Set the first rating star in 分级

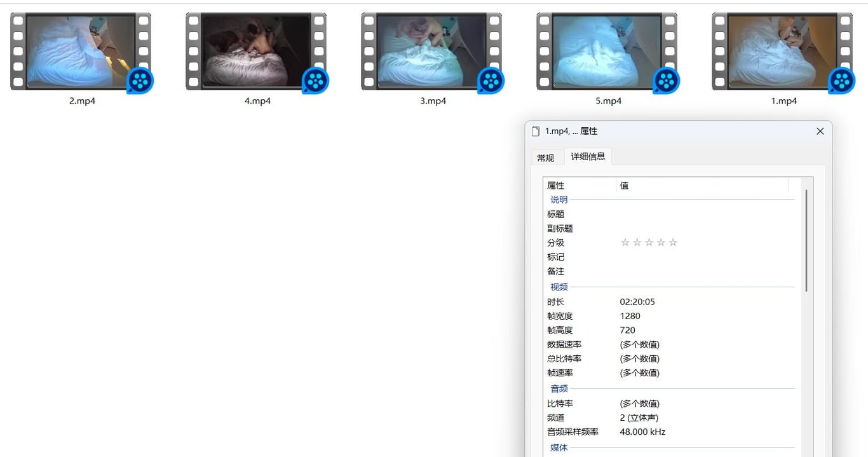625,243
